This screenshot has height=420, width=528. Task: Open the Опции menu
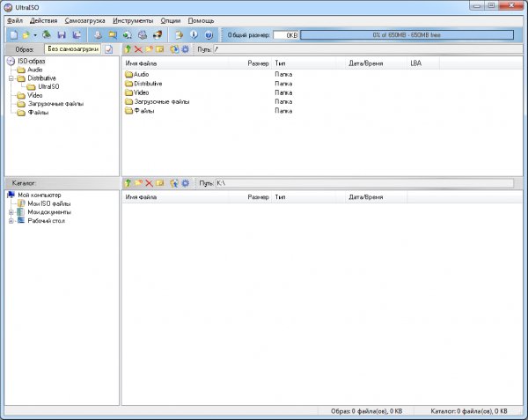pos(171,21)
